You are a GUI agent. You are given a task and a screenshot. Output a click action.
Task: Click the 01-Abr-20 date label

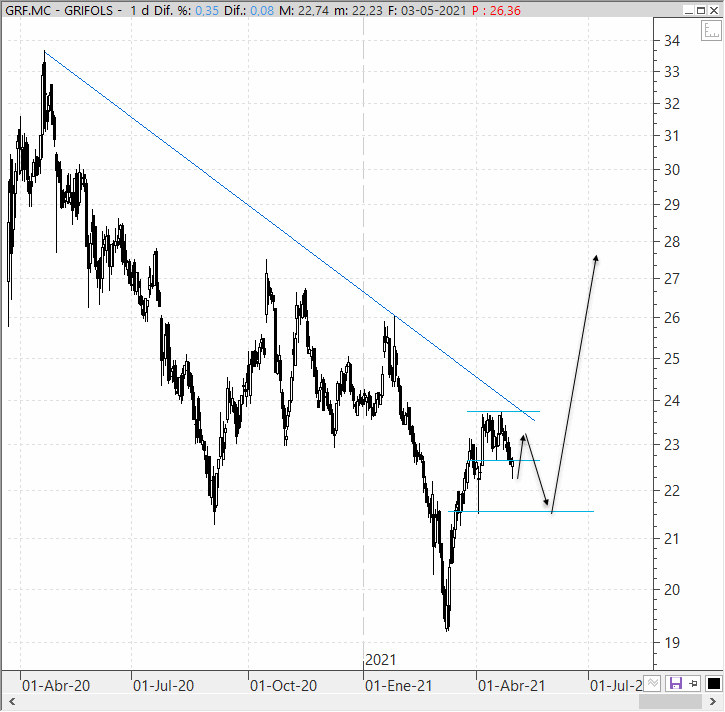click(56, 685)
